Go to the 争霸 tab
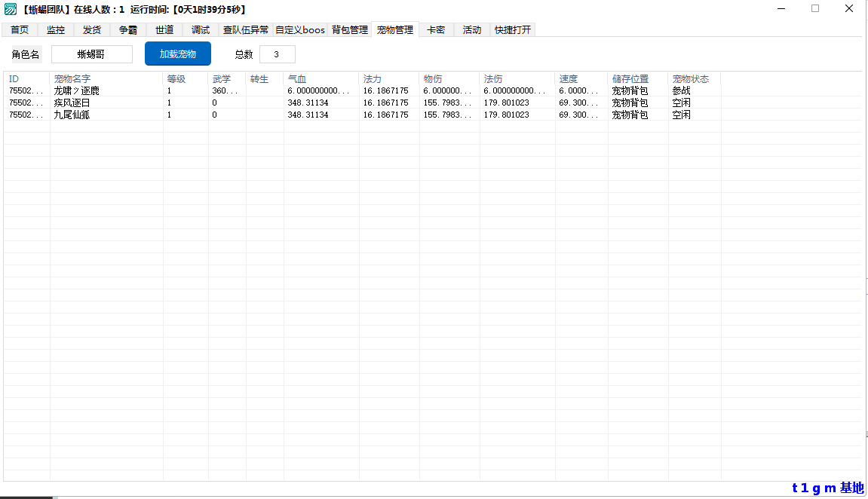The image size is (868, 499). tap(128, 30)
